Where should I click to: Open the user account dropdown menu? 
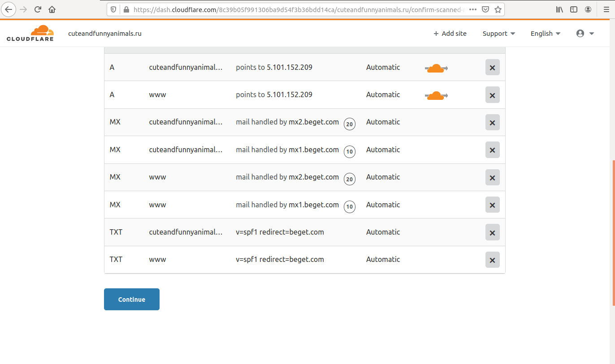pyautogui.click(x=585, y=34)
